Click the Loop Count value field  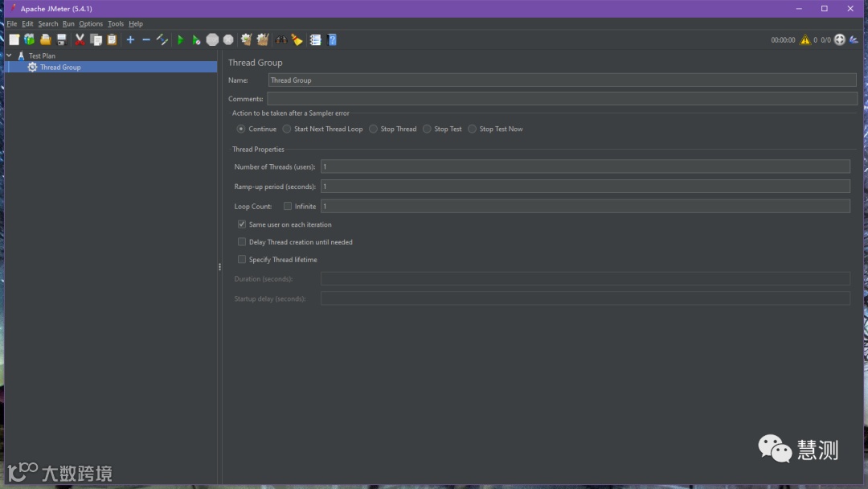tap(585, 206)
